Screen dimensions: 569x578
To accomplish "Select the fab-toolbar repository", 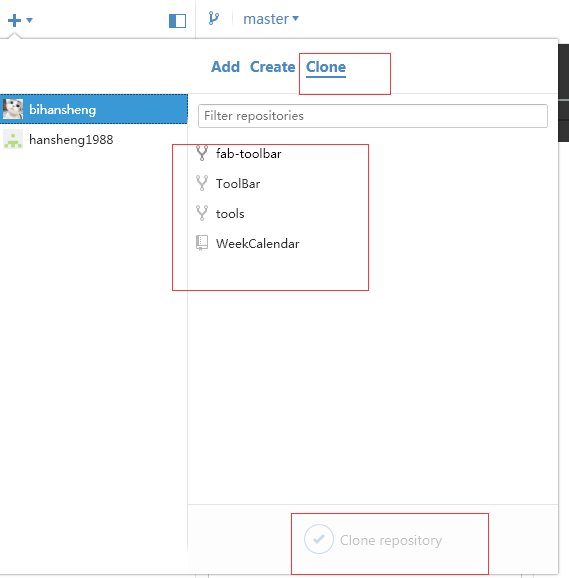I will [x=248, y=154].
